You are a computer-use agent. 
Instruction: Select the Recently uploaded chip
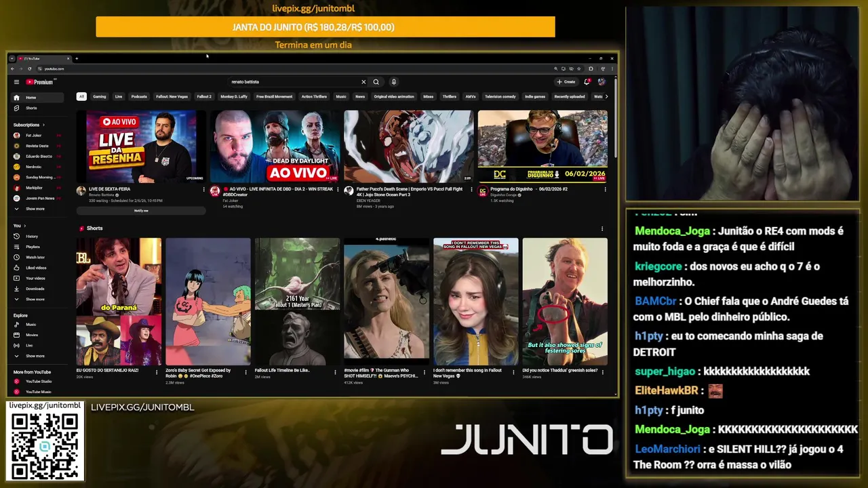(x=570, y=97)
